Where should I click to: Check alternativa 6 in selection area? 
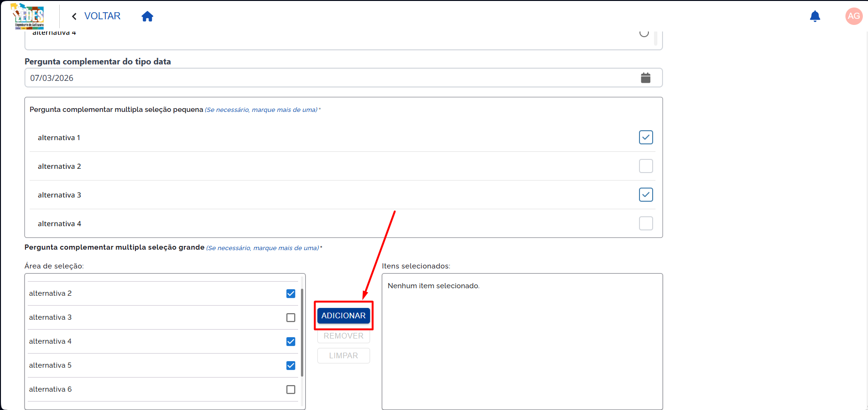pyautogui.click(x=291, y=389)
